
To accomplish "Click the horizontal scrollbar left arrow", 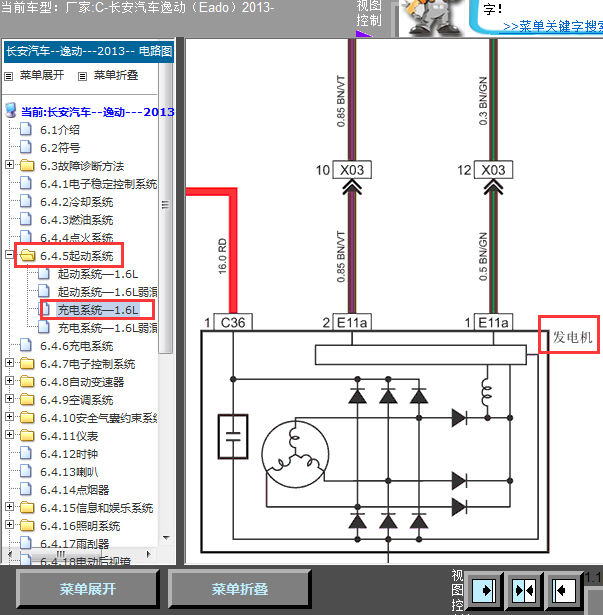I will pyautogui.click(x=10, y=554).
